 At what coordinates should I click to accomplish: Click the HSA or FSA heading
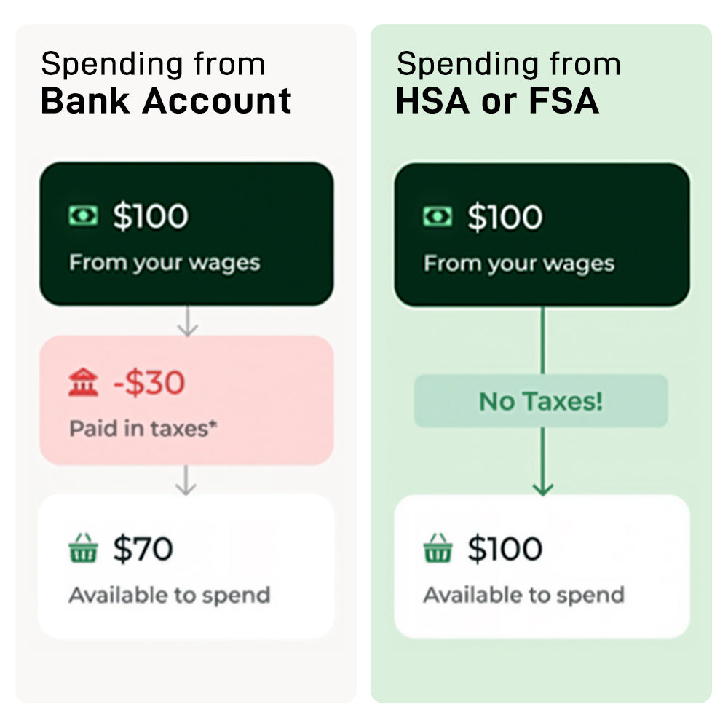(497, 101)
